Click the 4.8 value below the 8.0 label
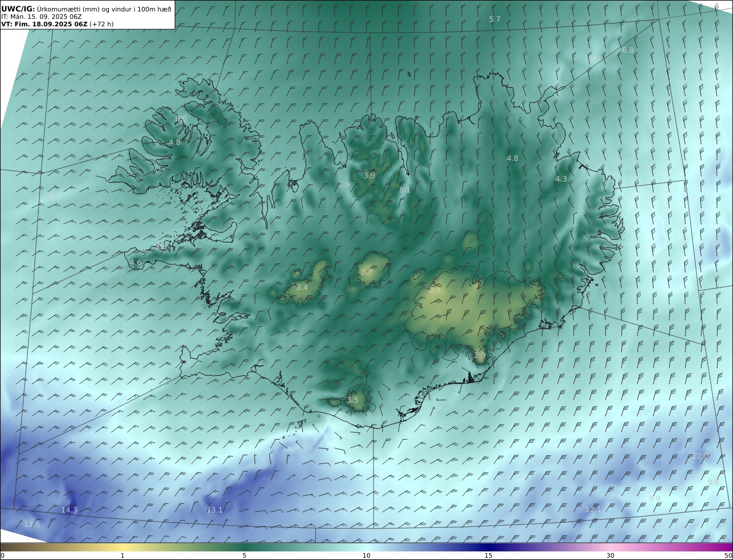Viewport: 733px width, 560px height. [175, 143]
